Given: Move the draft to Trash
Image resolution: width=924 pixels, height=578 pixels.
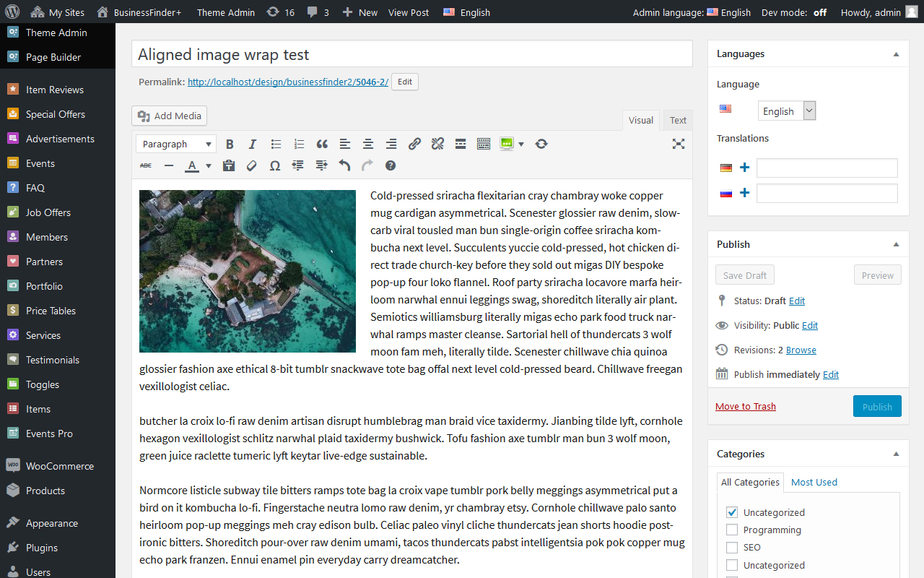Looking at the screenshot, I should [745, 406].
